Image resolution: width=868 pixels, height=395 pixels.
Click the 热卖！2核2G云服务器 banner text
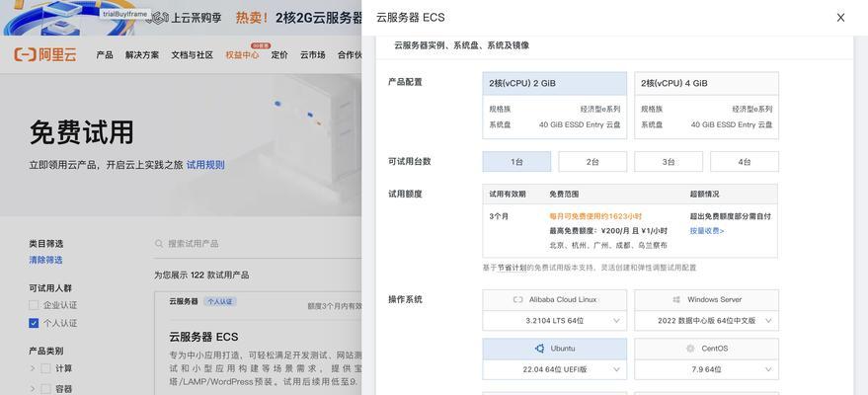click(x=299, y=18)
